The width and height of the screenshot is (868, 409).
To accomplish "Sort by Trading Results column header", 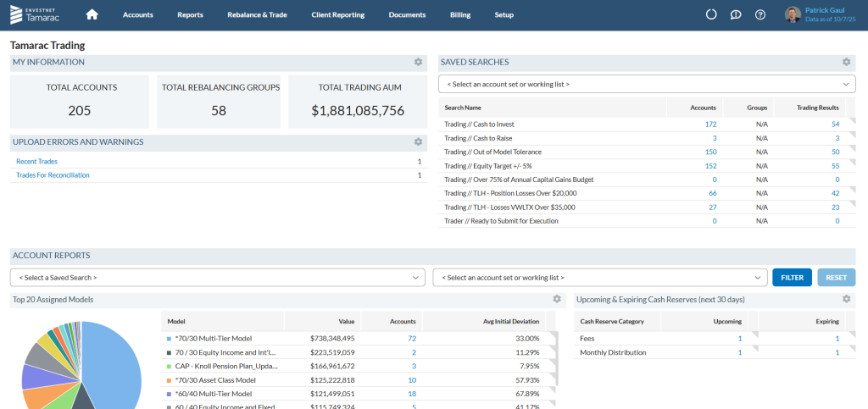I will pyautogui.click(x=818, y=108).
